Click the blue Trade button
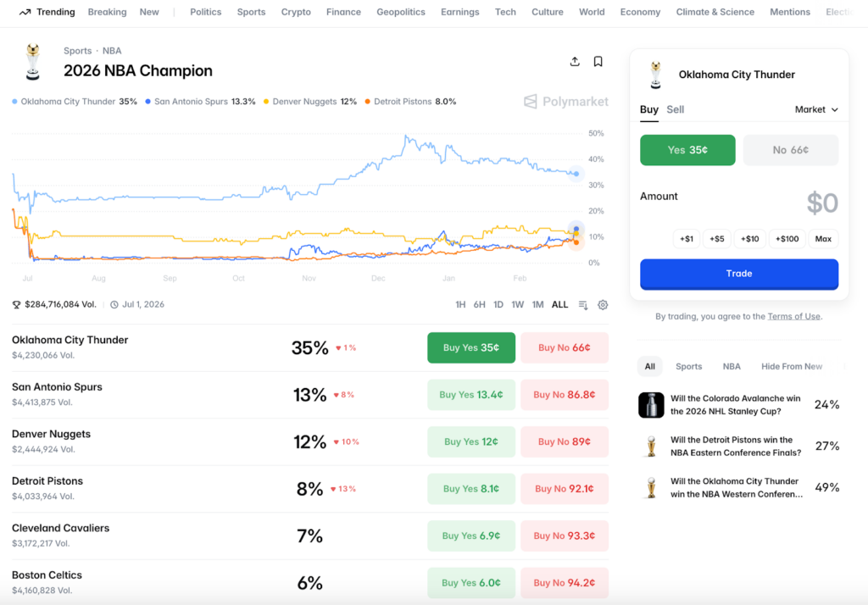Viewport: 868px width, 605px height. coord(738,274)
